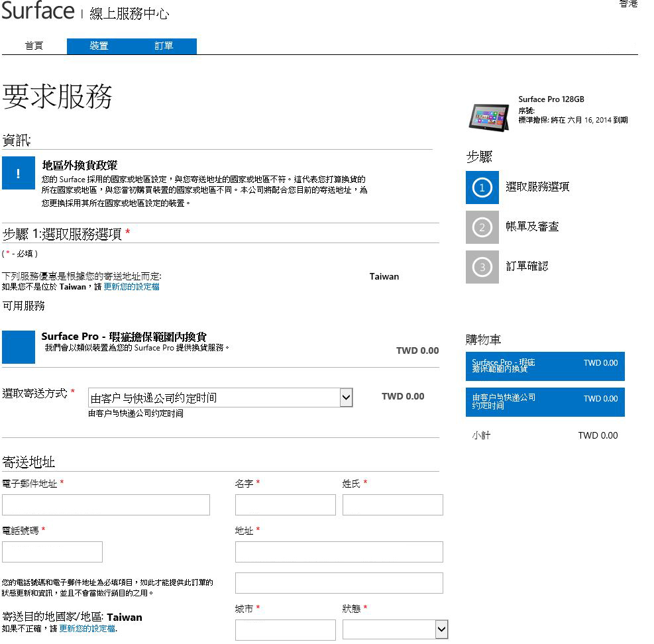Click cart item Surface Pro 瑕疵擔保範圍內換貨
This screenshot has width=654, height=644.
point(545,366)
